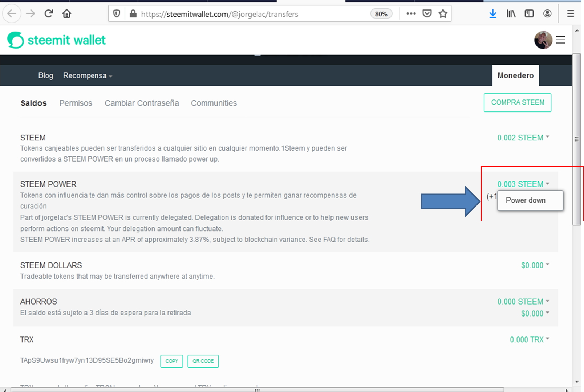Expand the 0.000 TRX dropdown

530,340
